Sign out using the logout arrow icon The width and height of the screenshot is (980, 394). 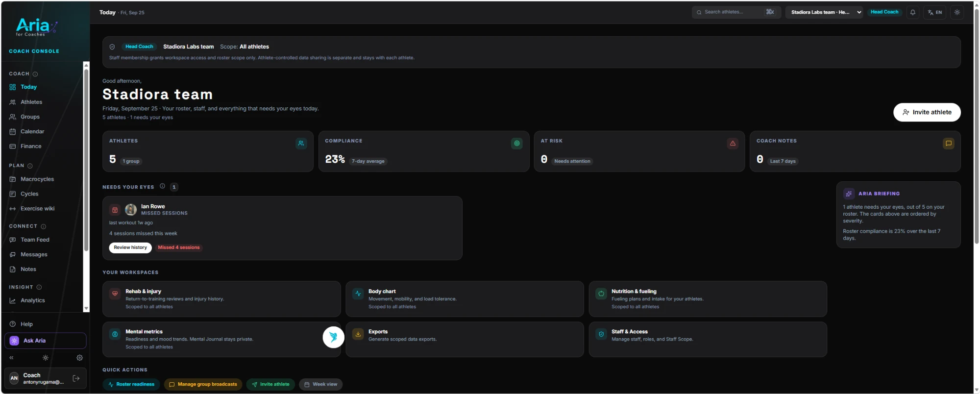pyautogui.click(x=76, y=378)
